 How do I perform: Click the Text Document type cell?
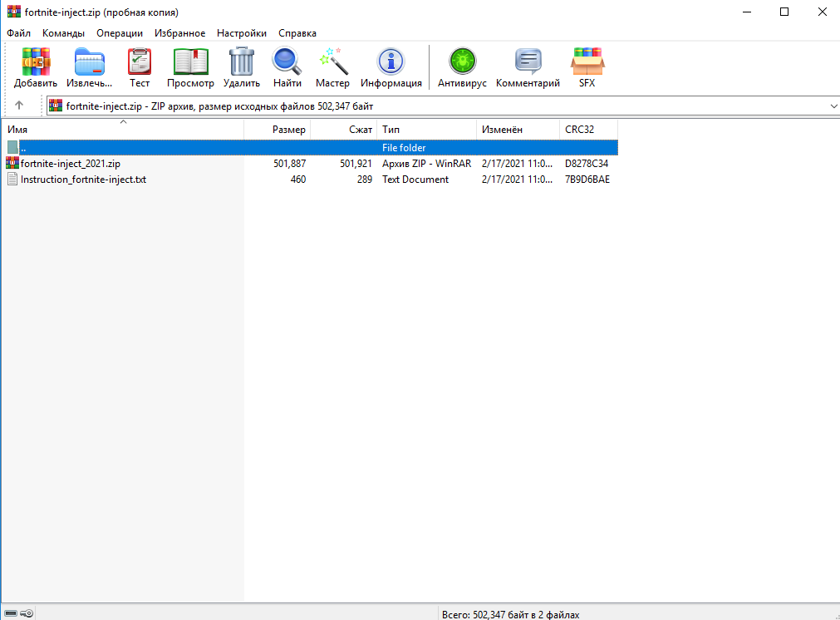click(415, 180)
